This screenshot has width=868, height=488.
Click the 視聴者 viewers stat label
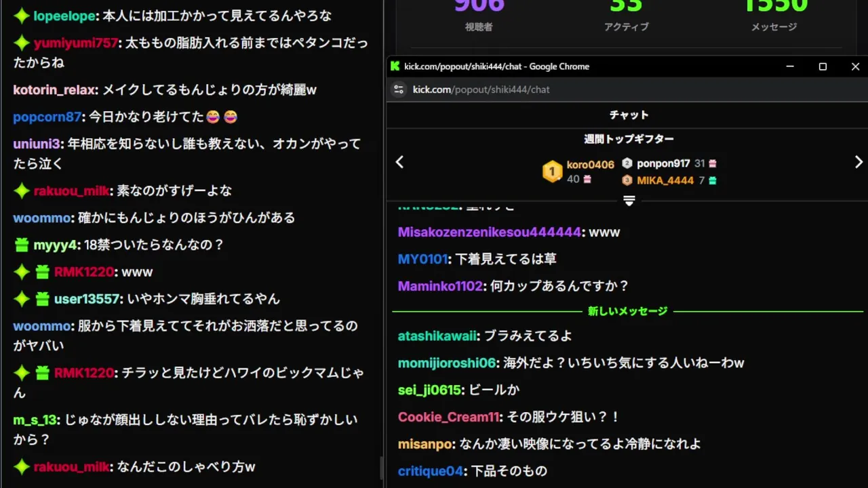pos(479,27)
